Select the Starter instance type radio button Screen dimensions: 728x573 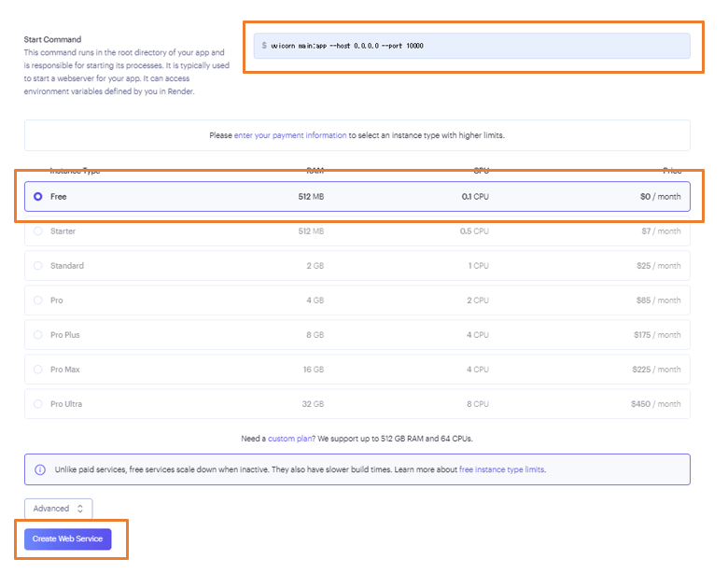tap(38, 231)
